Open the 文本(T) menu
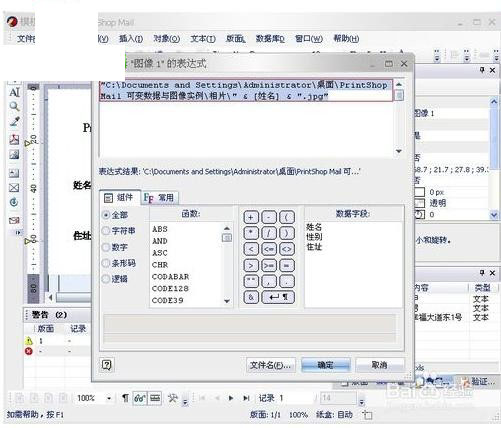The width and height of the screenshot is (501, 428). (x=203, y=39)
